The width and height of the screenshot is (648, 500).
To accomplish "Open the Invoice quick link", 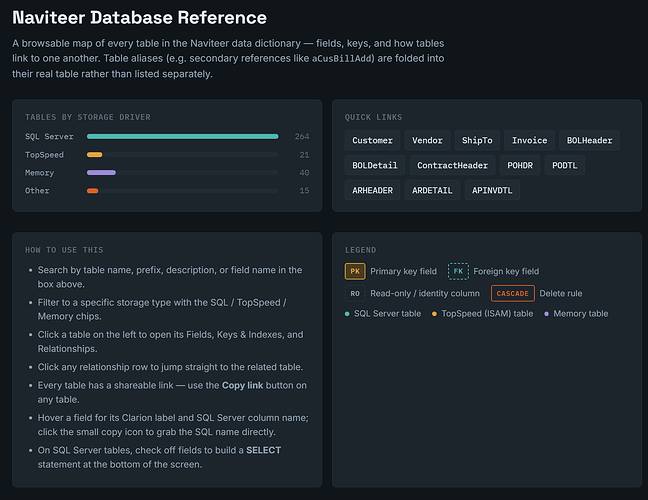I will (529, 140).
